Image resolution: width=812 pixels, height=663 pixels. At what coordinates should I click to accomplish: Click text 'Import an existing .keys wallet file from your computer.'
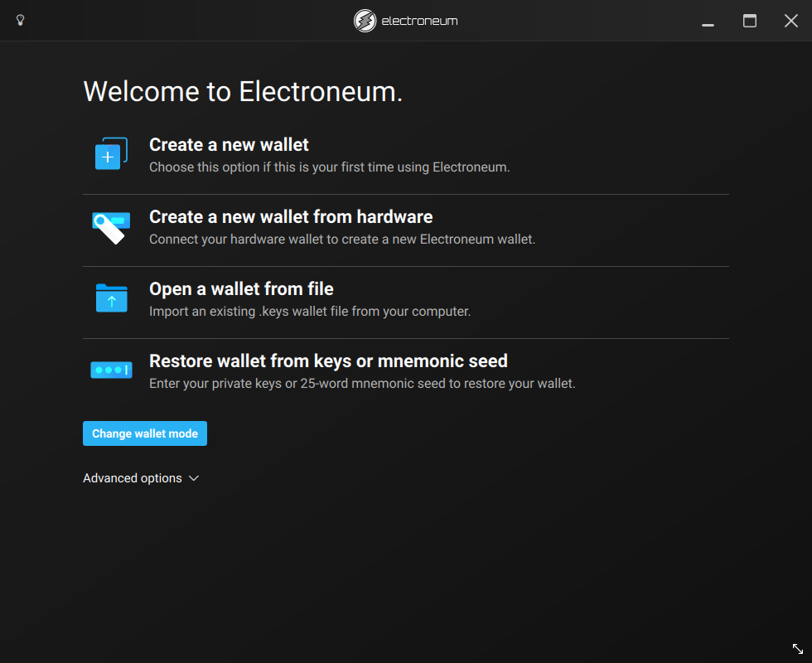pos(310,312)
